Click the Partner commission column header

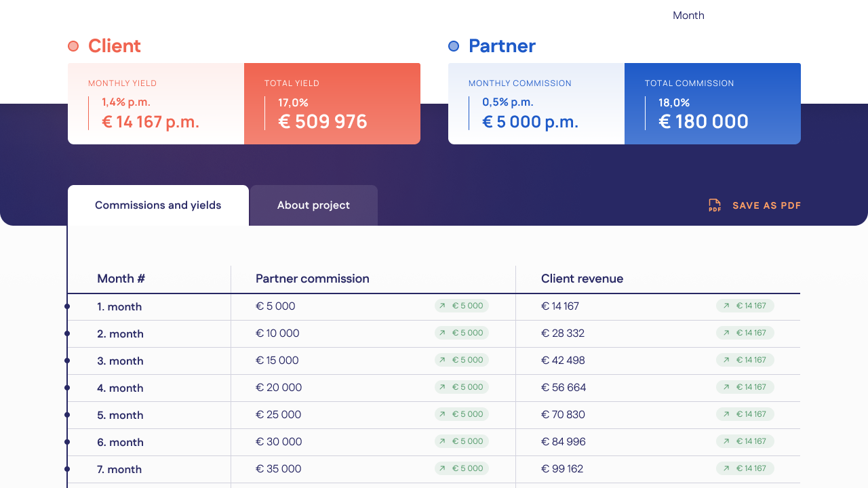[x=313, y=279]
